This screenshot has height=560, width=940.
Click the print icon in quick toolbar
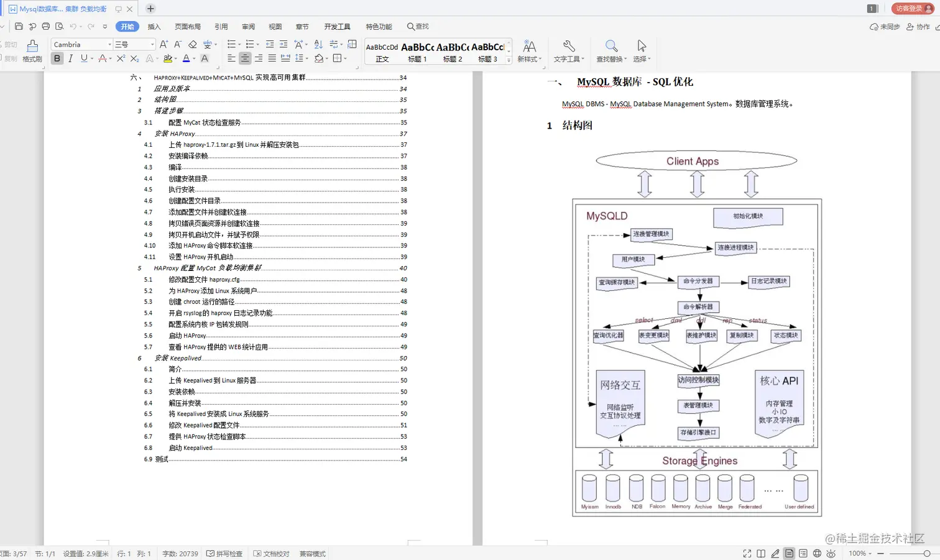point(46,27)
